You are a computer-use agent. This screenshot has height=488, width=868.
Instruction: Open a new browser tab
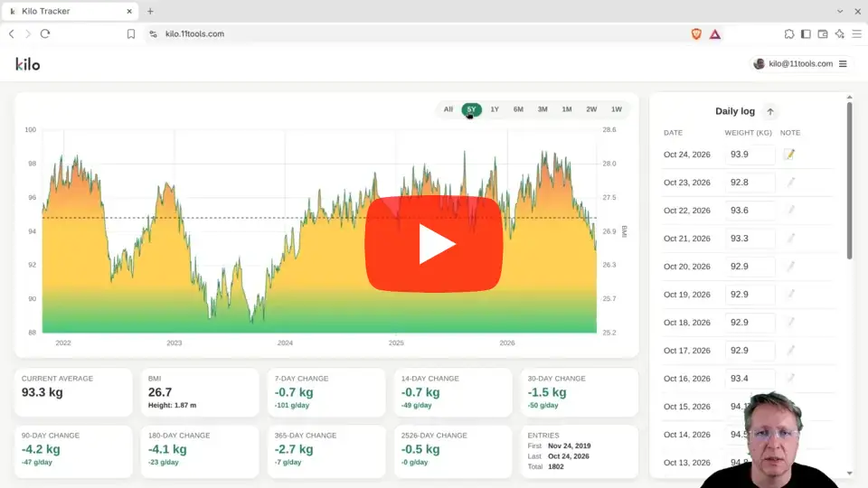pos(150,11)
